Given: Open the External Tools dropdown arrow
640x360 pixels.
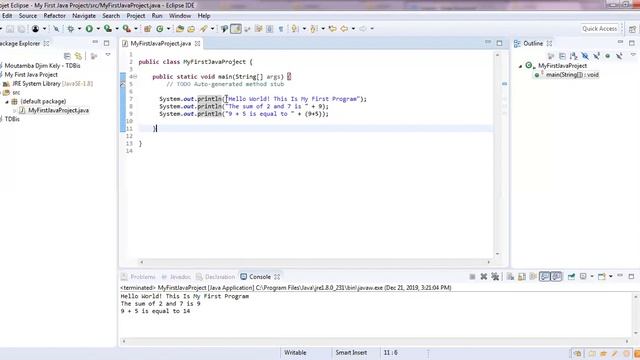Looking at the screenshot, I should click(x=136, y=29).
